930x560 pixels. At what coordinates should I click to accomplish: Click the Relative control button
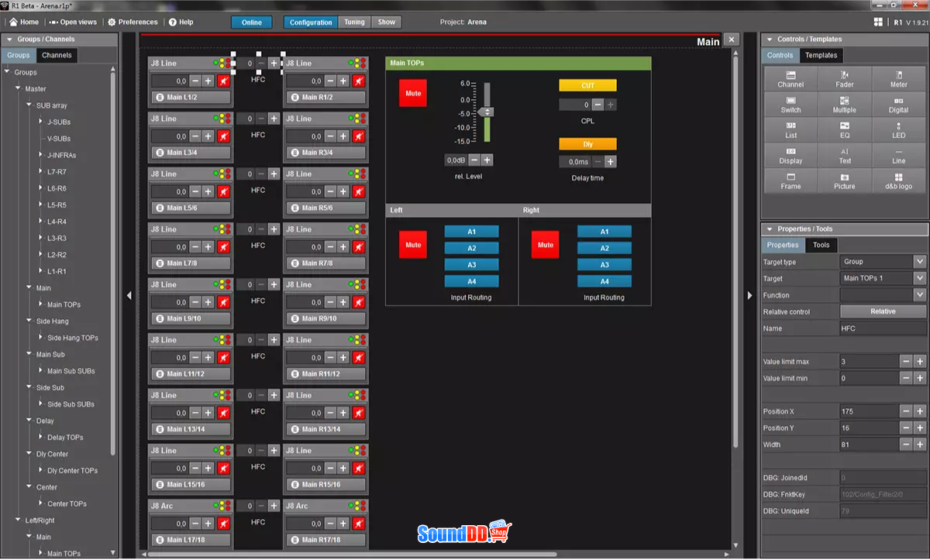pos(883,311)
